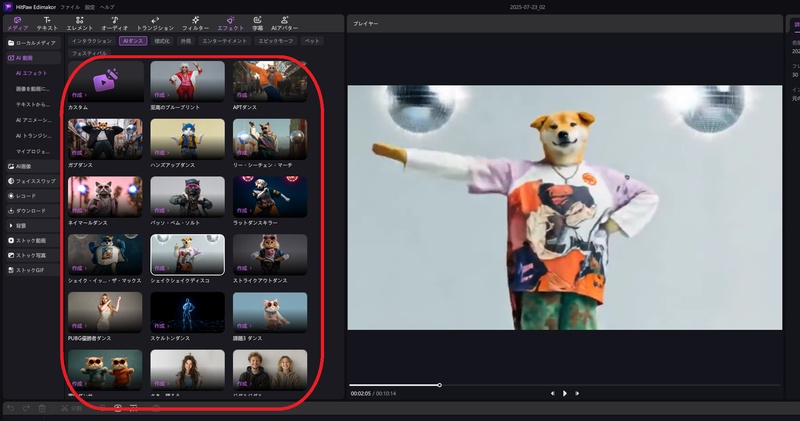Open the トランジション panel
The width and height of the screenshot is (800, 421).
coord(155,23)
